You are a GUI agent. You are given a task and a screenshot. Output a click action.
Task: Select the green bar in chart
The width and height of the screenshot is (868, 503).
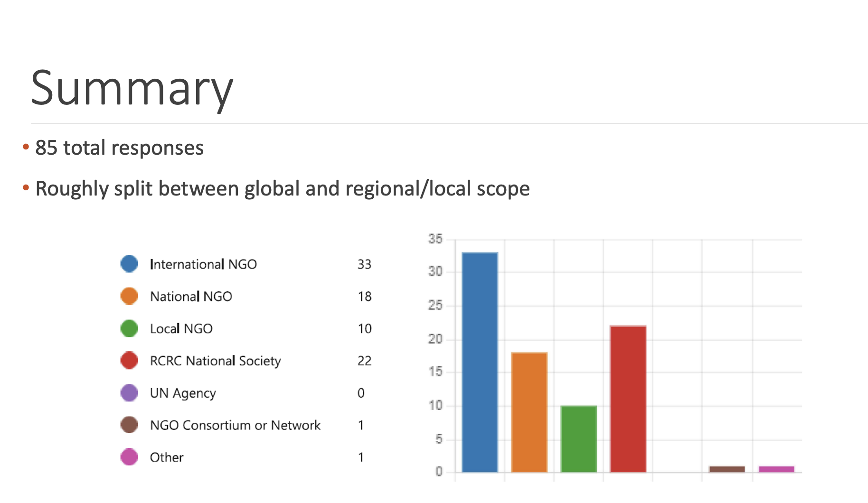(578, 439)
